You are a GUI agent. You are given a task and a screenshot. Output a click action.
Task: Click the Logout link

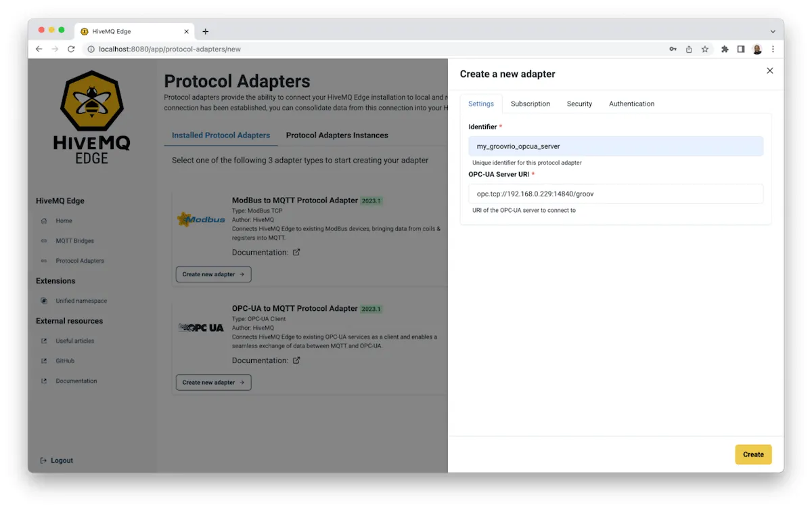(56, 461)
